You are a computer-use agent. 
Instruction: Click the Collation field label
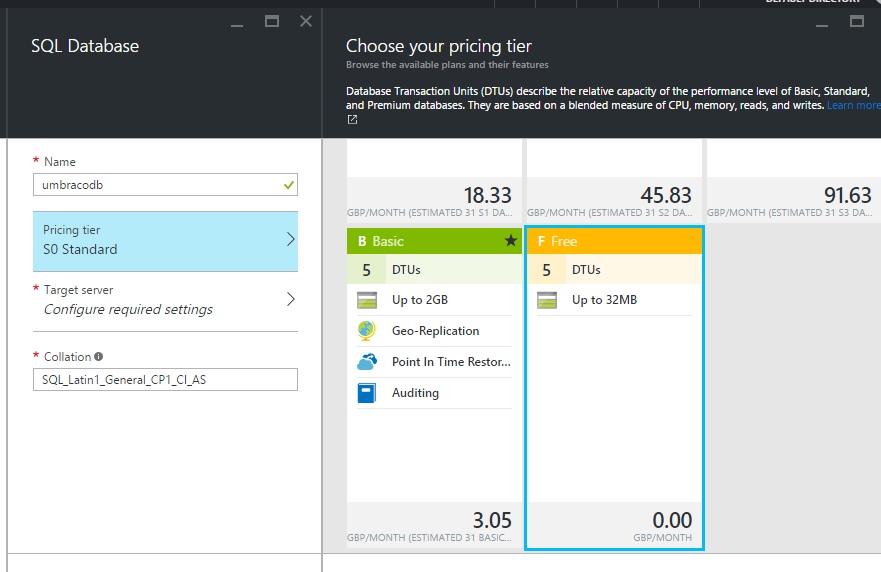pyautogui.click(x=67, y=357)
